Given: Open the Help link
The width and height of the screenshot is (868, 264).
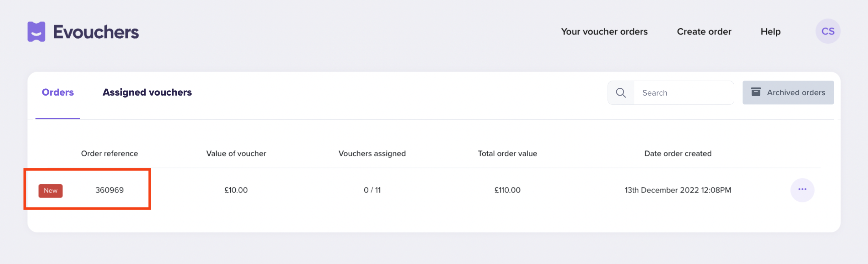Looking at the screenshot, I should [x=770, y=32].
